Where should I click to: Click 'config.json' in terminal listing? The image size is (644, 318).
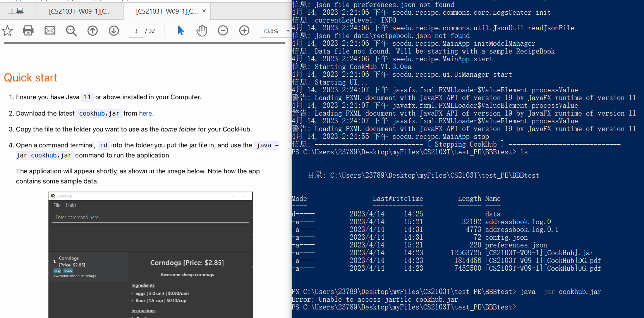click(x=506, y=237)
